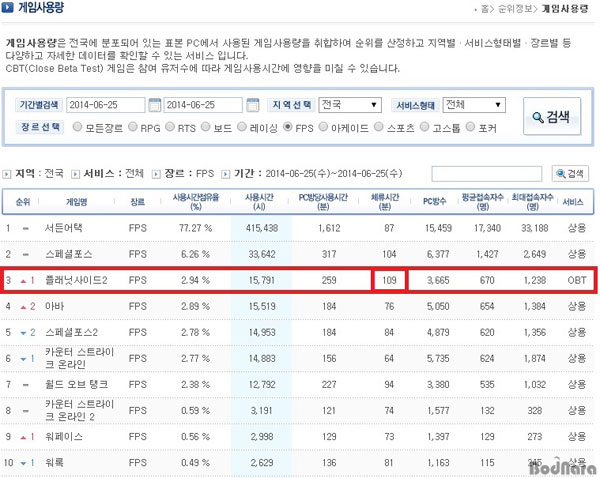Image resolution: width=600 pixels, height=478 pixels.
Task: Select the RTS genre radio button
Action: tap(170, 127)
